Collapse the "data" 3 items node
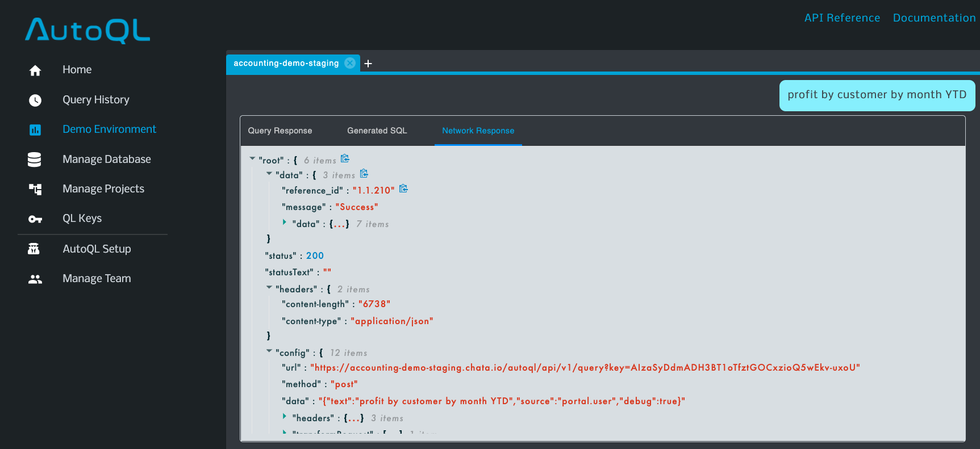The image size is (980, 449). click(269, 174)
